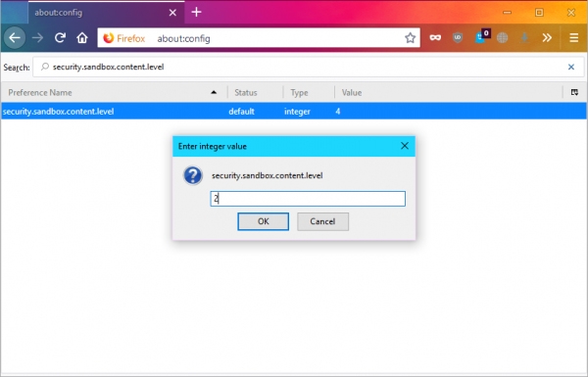
Task: Click the globe extension icon
Action: coord(502,38)
